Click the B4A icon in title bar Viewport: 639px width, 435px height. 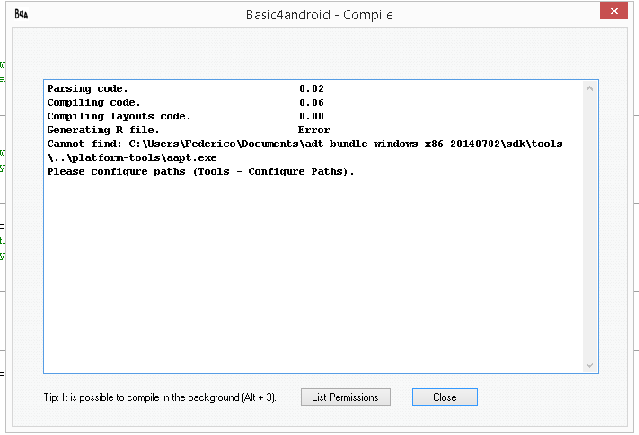[x=21, y=14]
